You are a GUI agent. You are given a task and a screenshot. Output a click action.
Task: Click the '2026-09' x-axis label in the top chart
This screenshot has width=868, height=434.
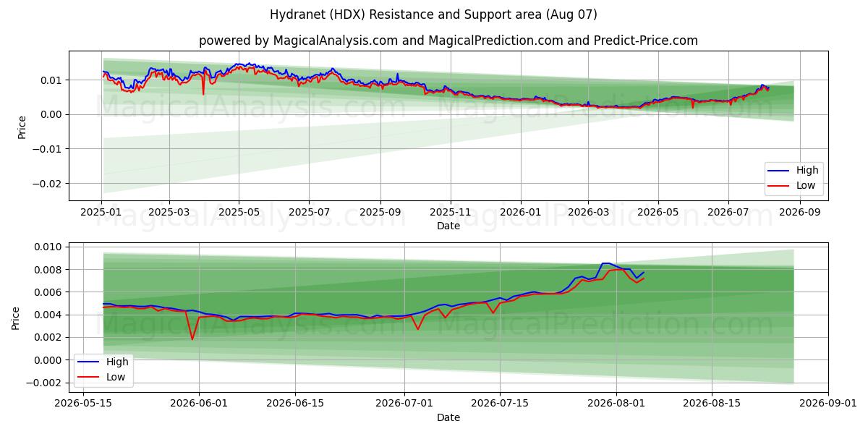tap(799, 213)
